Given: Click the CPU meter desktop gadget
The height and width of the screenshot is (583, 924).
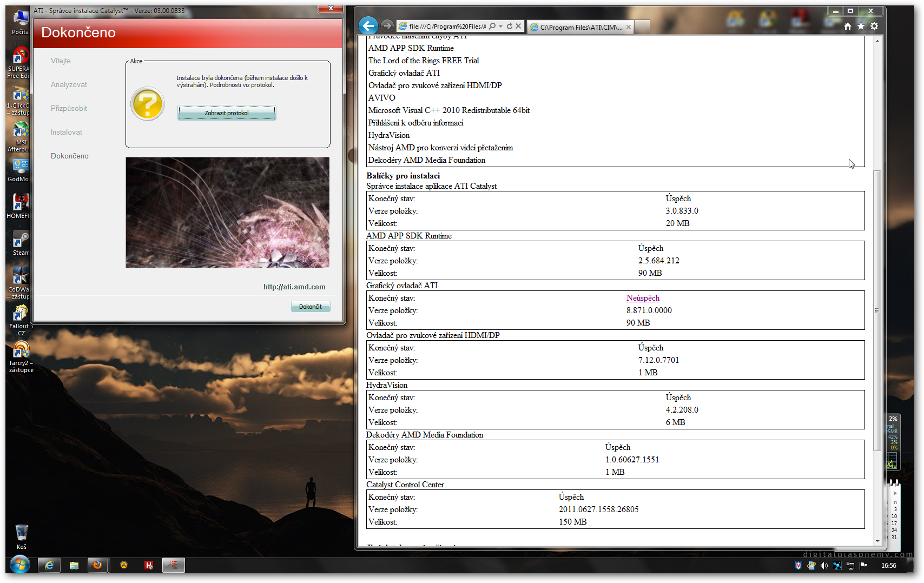Looking at the screenshot, I should [x=893, y=442].
